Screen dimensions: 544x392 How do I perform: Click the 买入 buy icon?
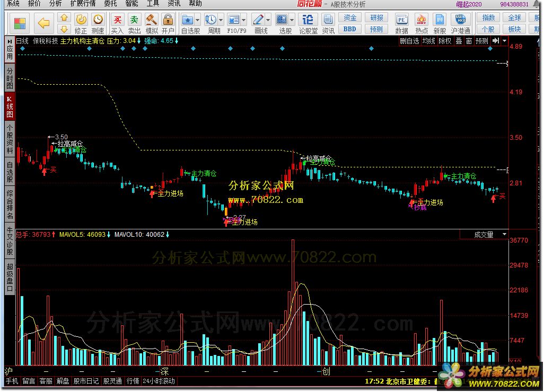coord(117,23)
